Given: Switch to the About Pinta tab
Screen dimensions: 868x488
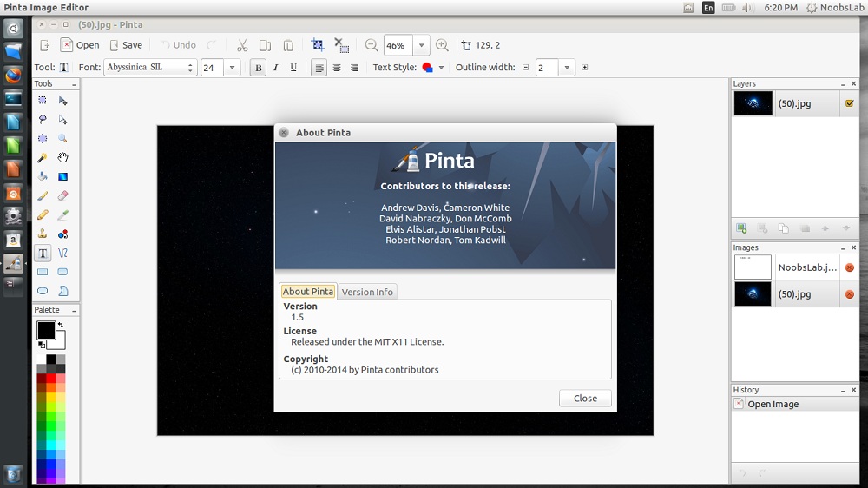Looking at the screenshot, I should 308,292.
